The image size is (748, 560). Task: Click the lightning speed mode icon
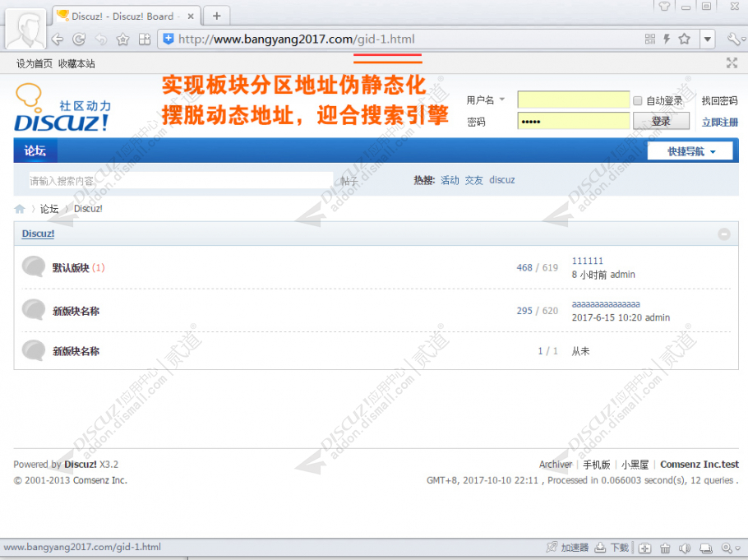667,39
